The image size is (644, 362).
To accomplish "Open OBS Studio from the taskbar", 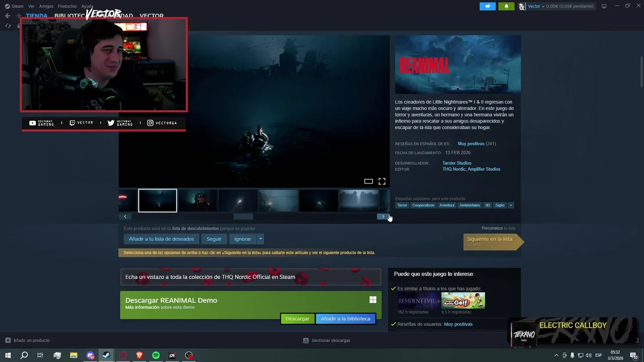I will (189, 355).
